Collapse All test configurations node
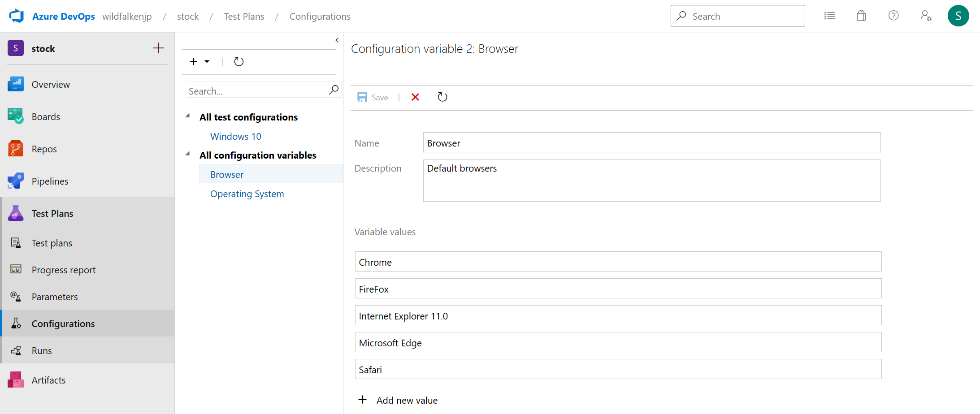 188,116
